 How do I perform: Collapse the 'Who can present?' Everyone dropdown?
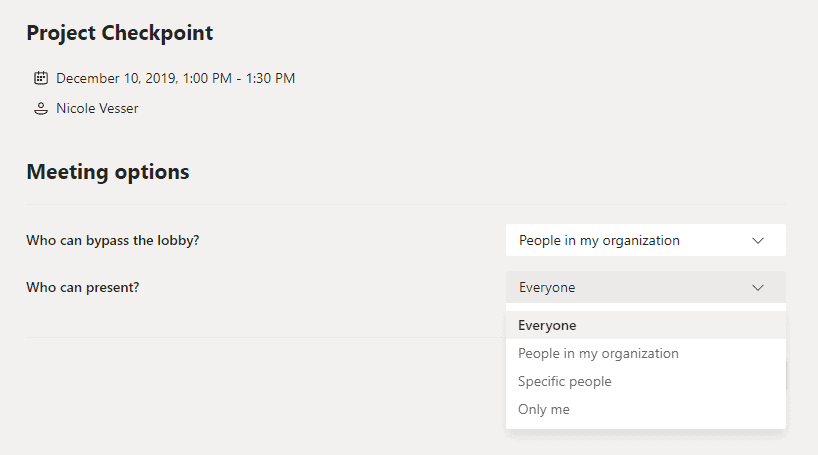[645, 287]
